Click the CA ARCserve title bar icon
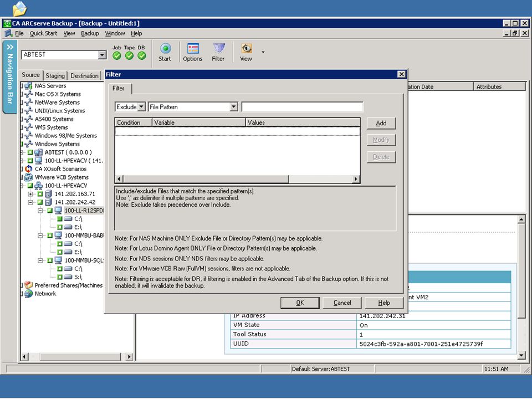The image size is (532, 399). (7, 23)
